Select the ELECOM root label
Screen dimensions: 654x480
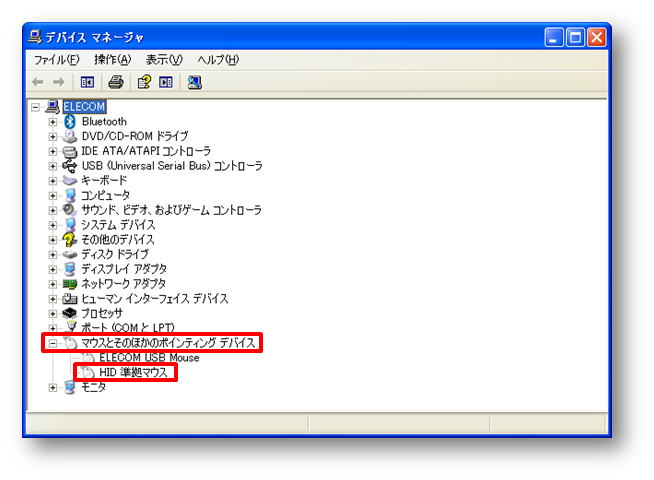[84, 107]
